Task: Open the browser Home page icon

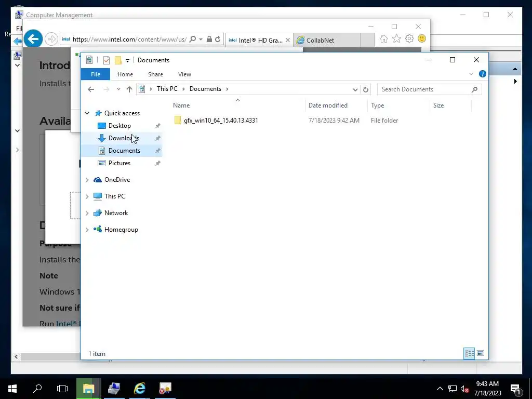Action: (384, 39)
